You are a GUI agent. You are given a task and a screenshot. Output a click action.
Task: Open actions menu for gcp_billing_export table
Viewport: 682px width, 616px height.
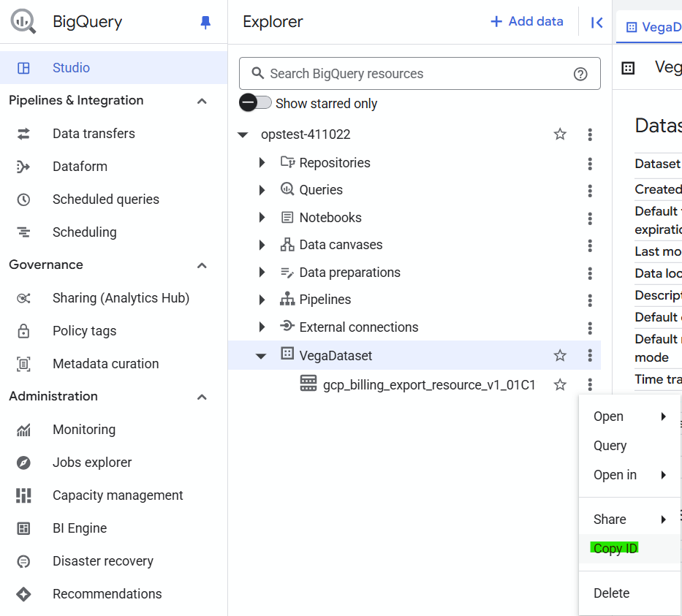pyautogui.click(x=590, y=384)
